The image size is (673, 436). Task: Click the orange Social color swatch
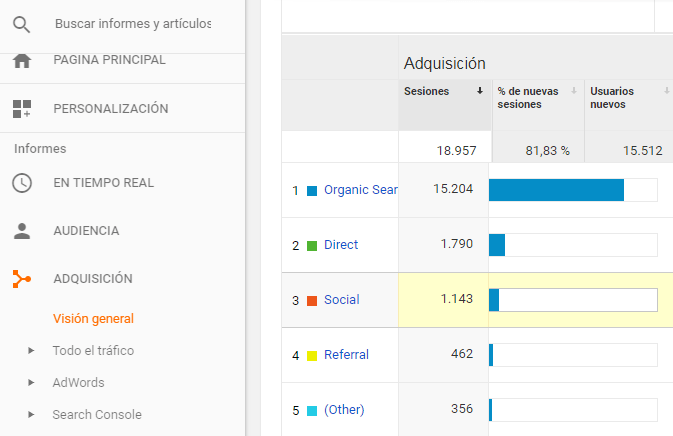[x=312, y=301]
